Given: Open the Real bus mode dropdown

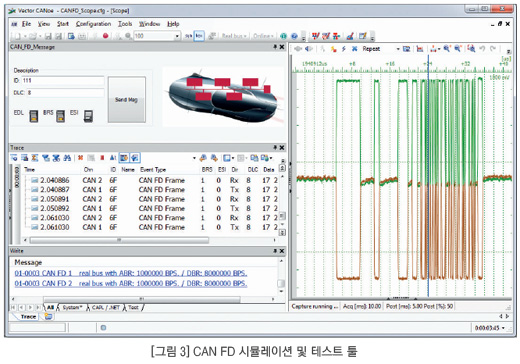Looking at the screenshot, I should (x=234, y=36).
